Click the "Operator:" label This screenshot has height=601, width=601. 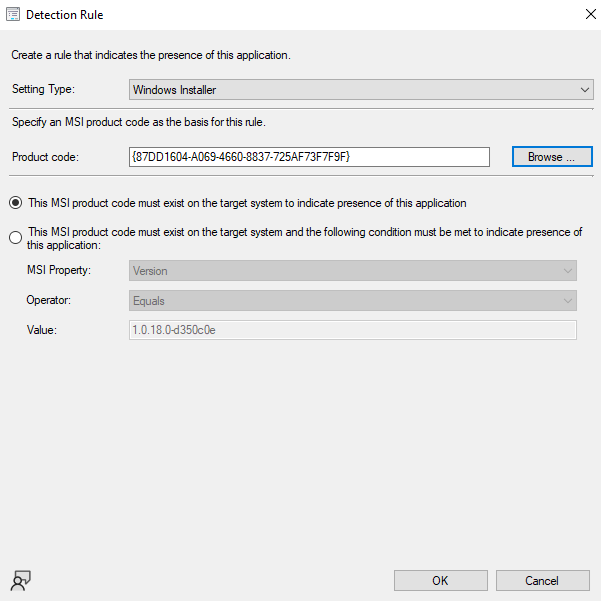[x=49, y=300]
